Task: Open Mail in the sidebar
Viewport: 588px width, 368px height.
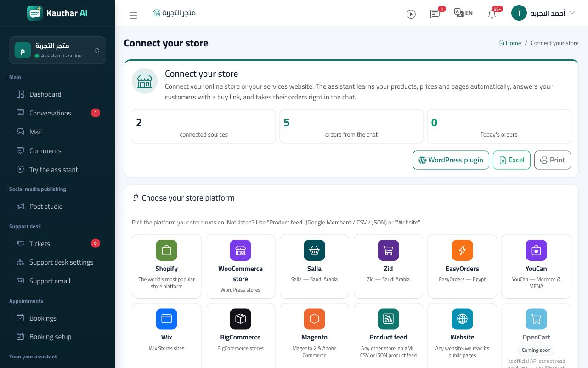Action: pos(57,132)
